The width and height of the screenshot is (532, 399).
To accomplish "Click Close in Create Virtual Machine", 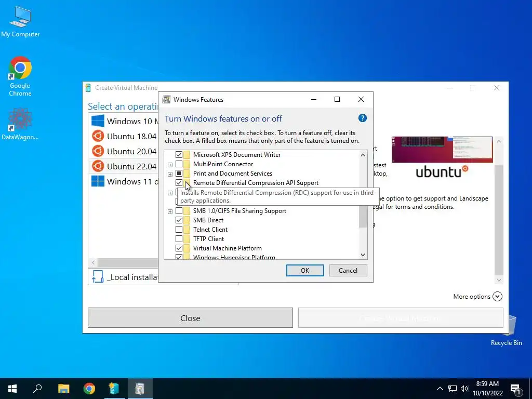I will (190, 318).
